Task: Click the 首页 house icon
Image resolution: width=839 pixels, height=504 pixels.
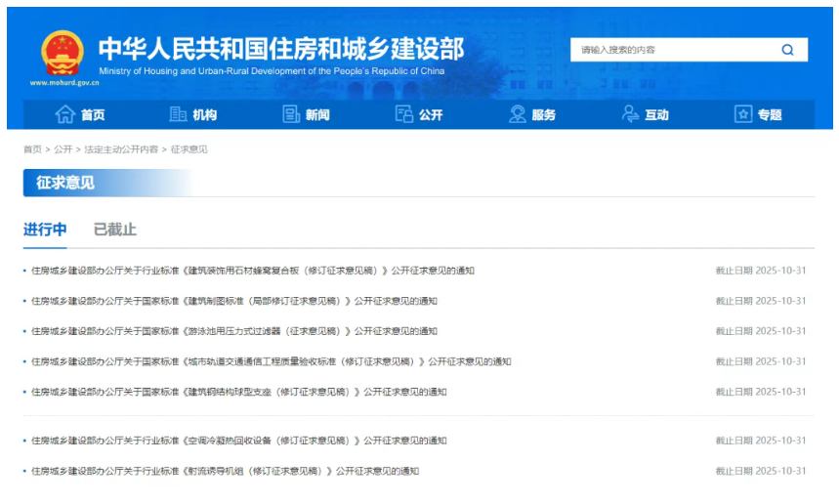Action: click(65, 114)
